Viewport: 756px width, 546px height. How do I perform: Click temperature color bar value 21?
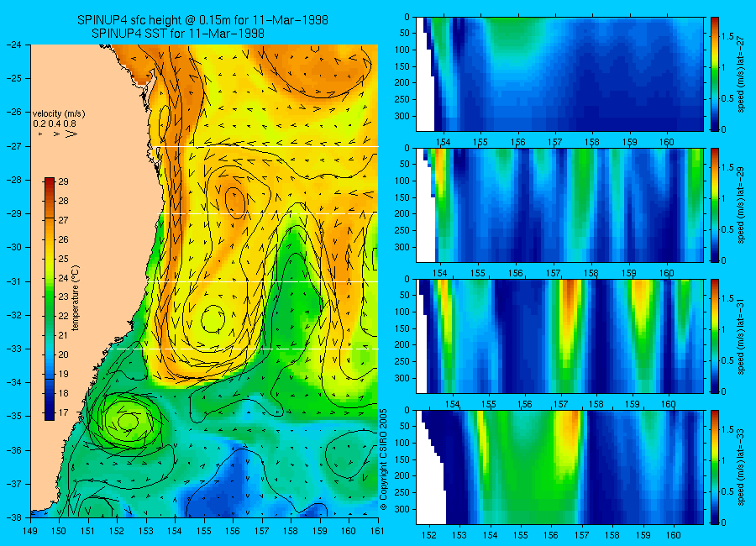64,336
